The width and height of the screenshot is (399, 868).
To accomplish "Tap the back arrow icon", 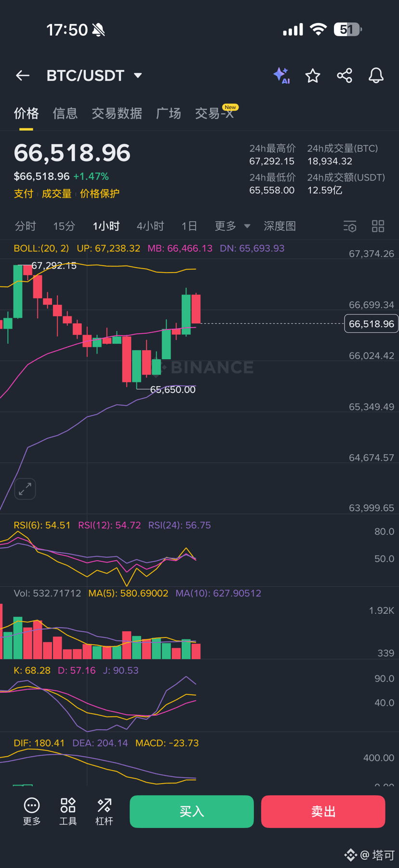I will click(23, 76).
